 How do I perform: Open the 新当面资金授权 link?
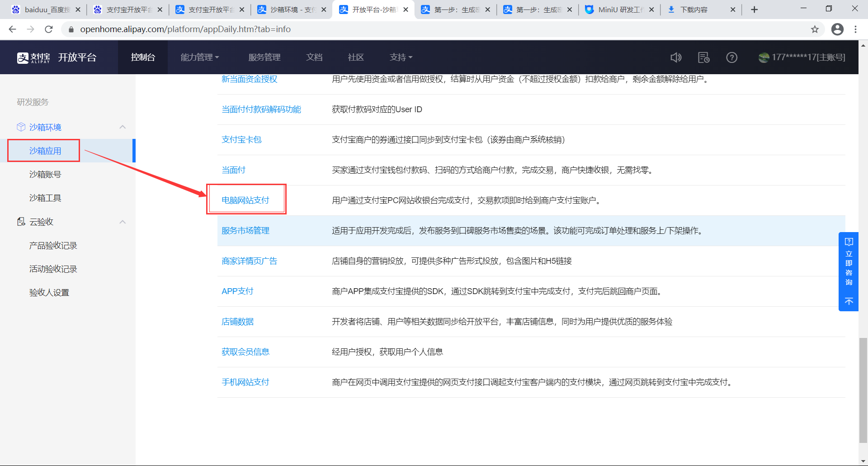coord(250,79)
